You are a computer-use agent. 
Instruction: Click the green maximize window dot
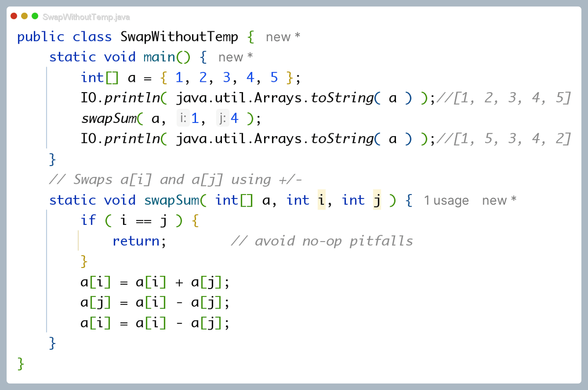(35, 16)
